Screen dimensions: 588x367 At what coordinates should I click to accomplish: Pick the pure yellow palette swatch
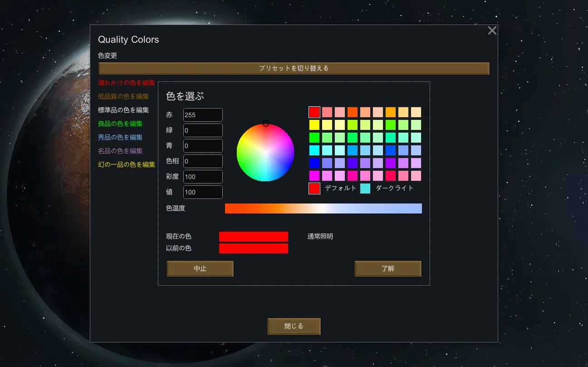point(314,125)
